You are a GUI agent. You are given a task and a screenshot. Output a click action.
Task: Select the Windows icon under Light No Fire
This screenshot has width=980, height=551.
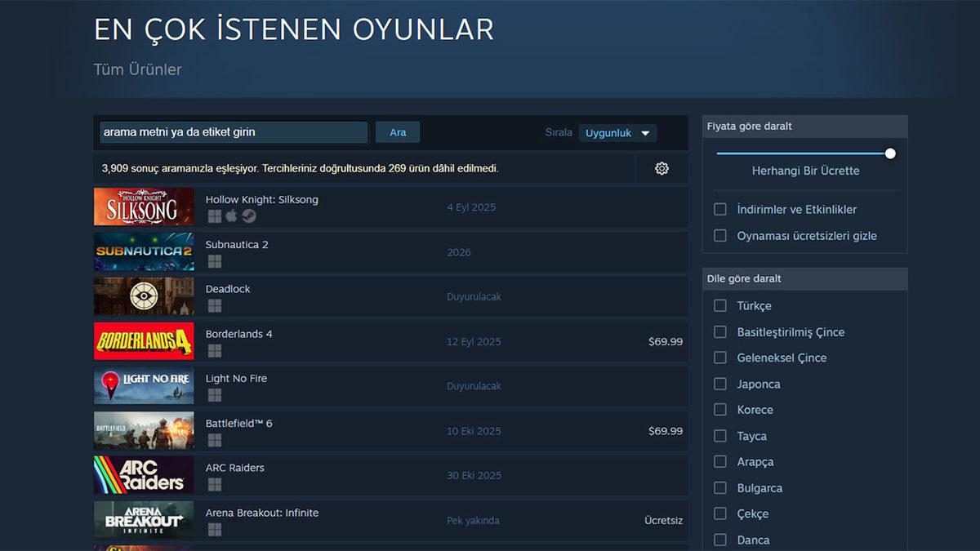click(214, 394)
